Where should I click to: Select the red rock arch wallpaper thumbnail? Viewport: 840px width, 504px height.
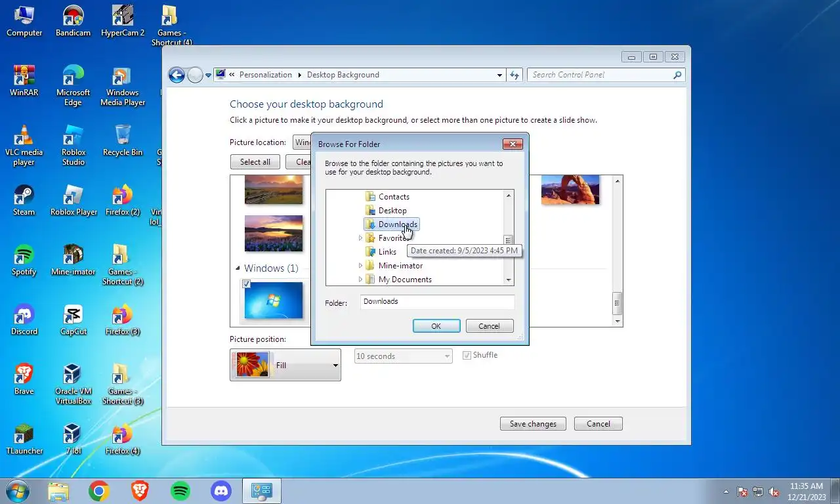tap(570, 190)
